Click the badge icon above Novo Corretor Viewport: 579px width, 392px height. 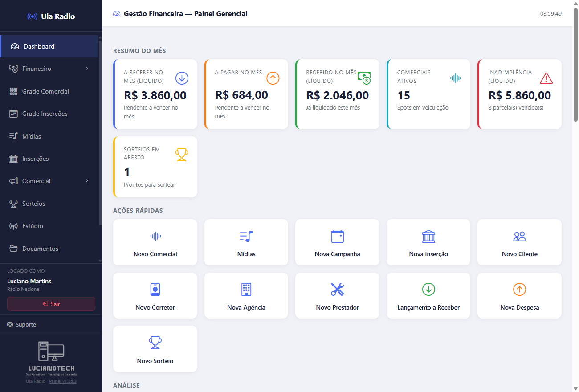click(x=155, y=290)
